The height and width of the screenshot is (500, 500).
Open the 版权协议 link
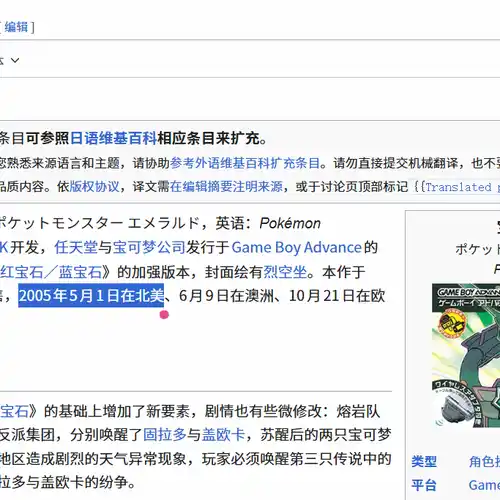[x=94, y=186]
